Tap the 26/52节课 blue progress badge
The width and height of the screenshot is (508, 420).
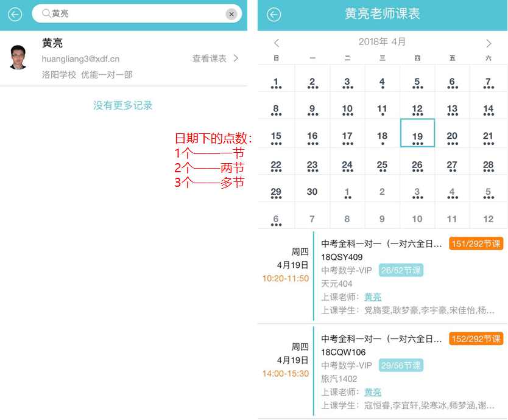[401, 270]
